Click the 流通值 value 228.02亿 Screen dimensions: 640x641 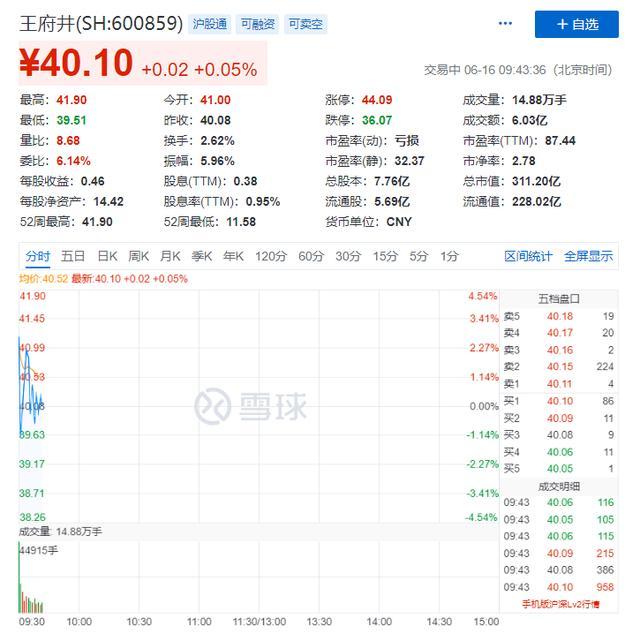pos(536,202)
